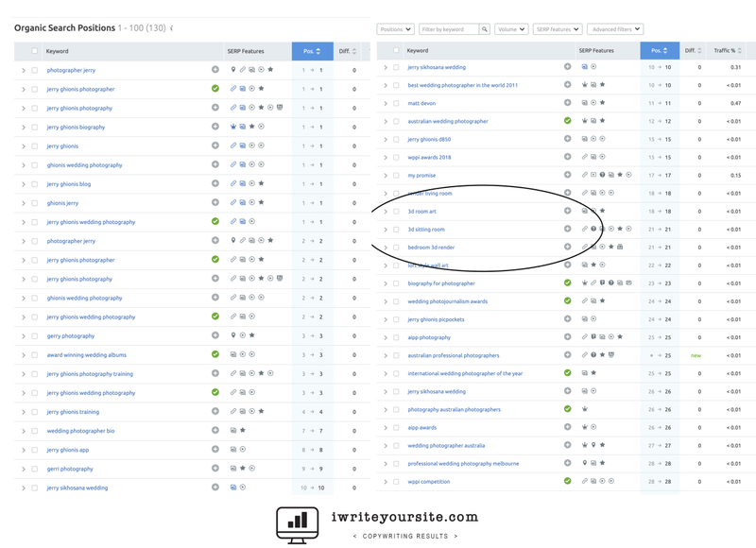Click the plus icon for jerry ghionis blog

click(215, 183)
